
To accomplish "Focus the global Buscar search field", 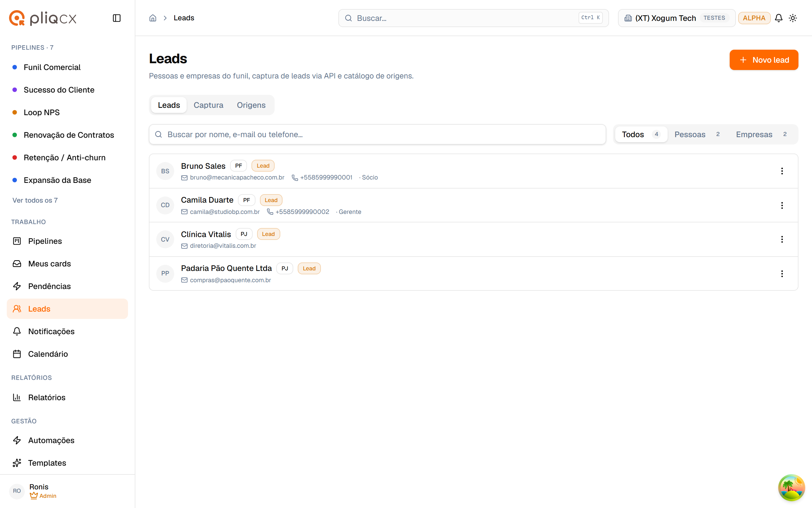I will pos(473,18).
